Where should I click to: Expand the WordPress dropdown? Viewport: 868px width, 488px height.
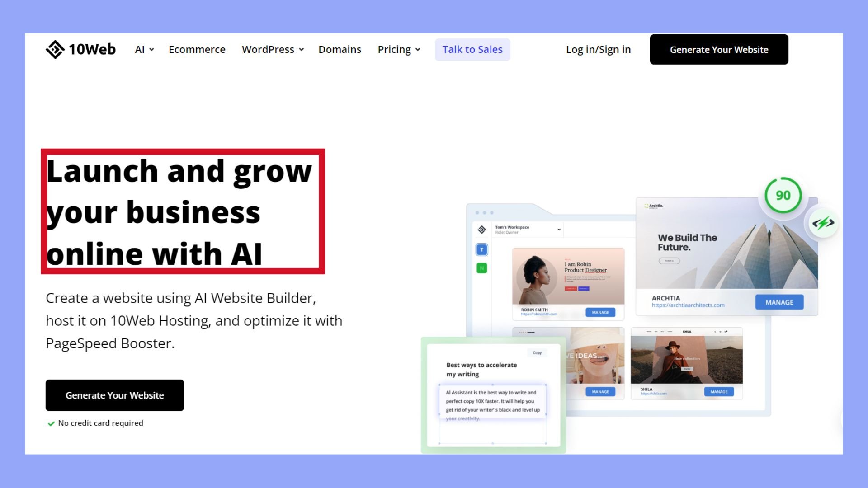(273, 49)
